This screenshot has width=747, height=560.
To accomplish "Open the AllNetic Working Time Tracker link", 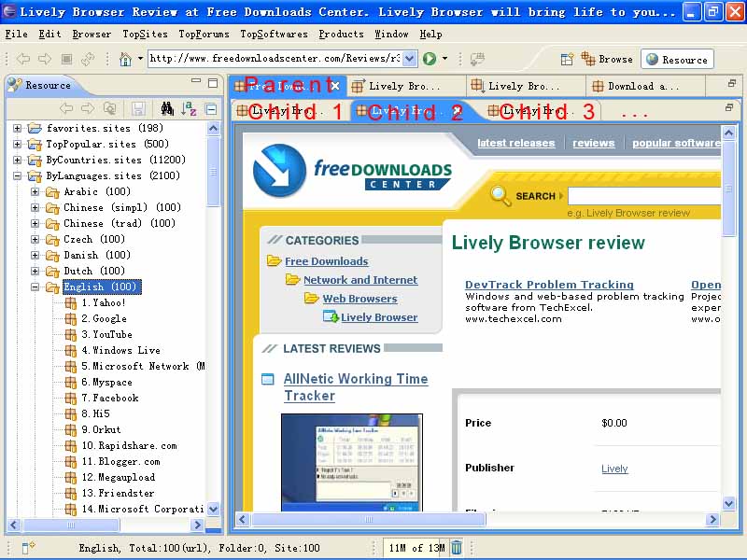I will click(356, 387).
